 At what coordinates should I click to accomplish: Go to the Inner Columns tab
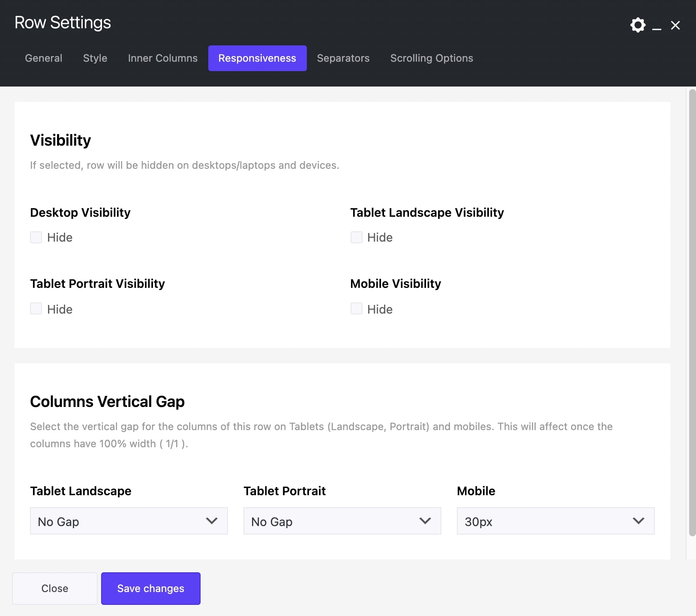point(162,58)
